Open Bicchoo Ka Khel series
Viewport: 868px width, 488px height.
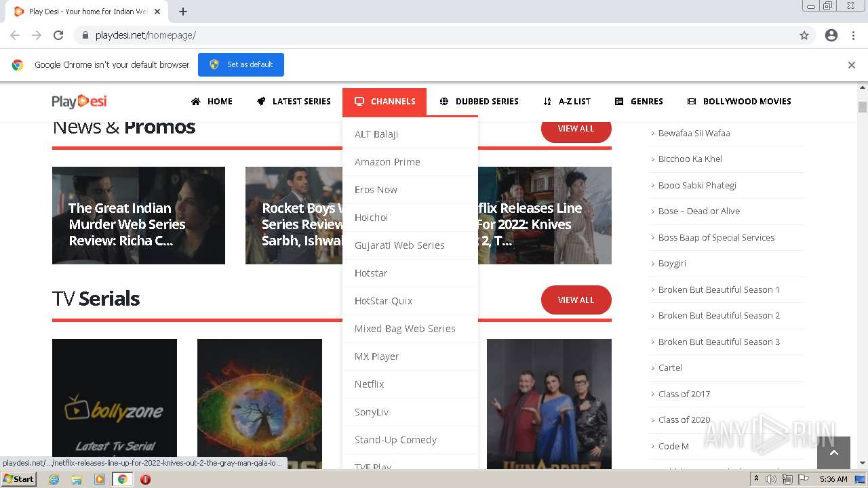tap(690, 159)
